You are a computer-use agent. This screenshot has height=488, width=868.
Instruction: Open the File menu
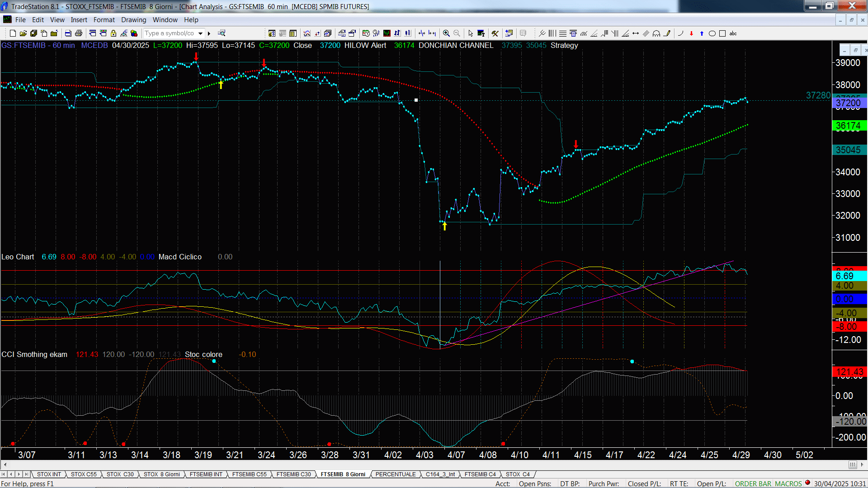(20, 19)
